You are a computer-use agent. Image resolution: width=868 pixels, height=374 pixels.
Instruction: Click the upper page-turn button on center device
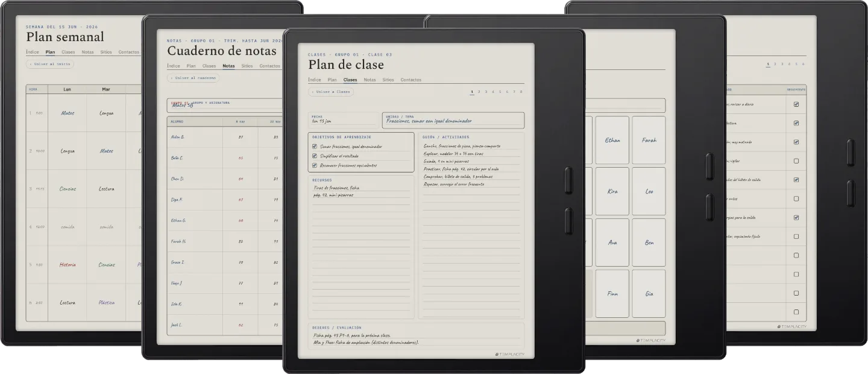(x=568, y=180)
